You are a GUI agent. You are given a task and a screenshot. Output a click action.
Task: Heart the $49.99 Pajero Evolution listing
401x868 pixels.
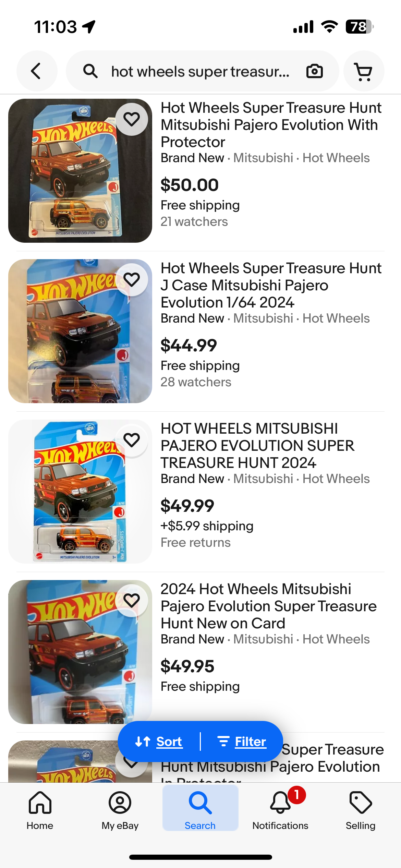point(132,440)
